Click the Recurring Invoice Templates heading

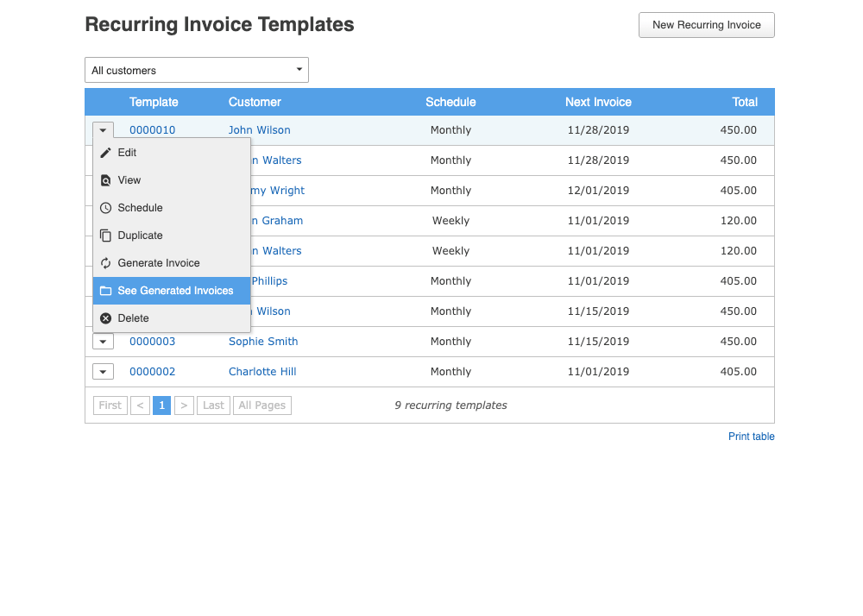[219, 25]
